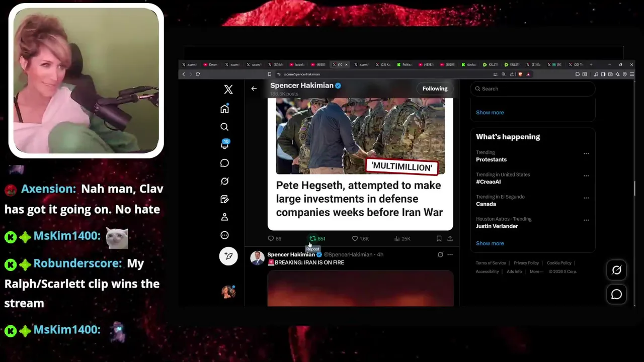Click the round compose Post button
Viewport: 644px width, 362px height.
228,256
